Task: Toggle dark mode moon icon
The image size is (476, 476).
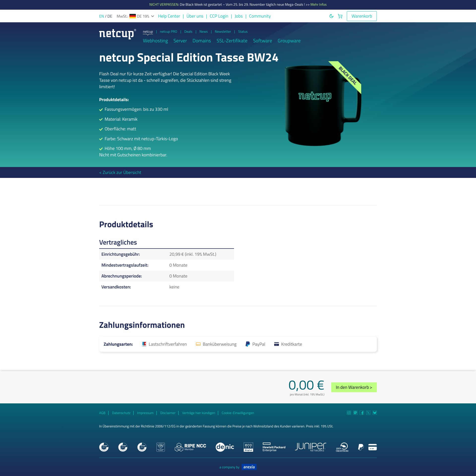Action: point(331,16)
